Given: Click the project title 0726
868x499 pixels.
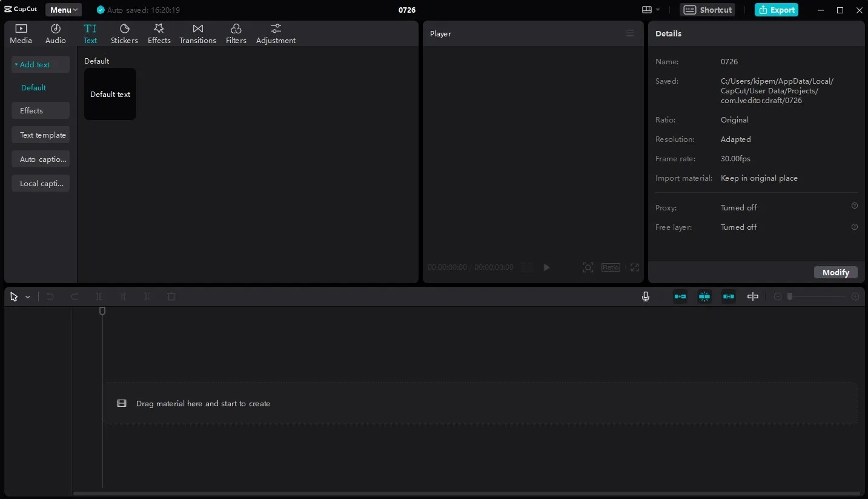Looking at the screenshot, I should (407, 10).
